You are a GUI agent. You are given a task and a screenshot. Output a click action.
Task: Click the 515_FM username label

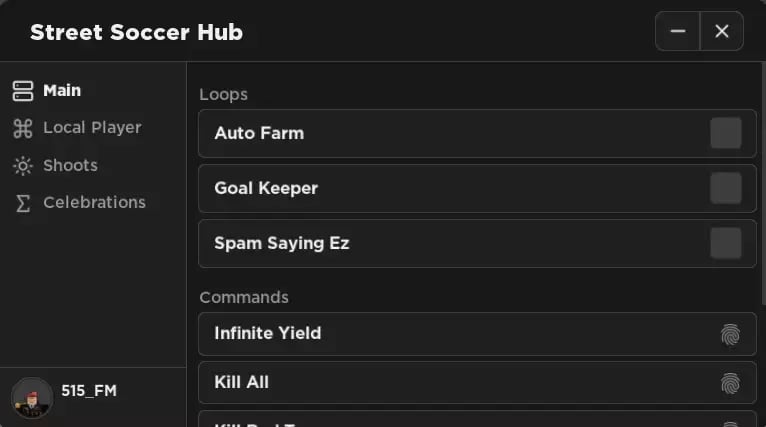click(x=89, y=391)
